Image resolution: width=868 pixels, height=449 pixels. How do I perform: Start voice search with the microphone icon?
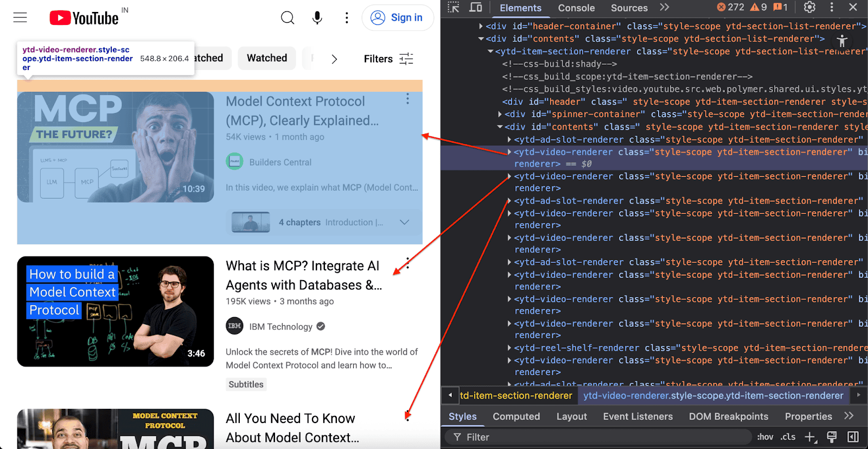pos(317,18)
